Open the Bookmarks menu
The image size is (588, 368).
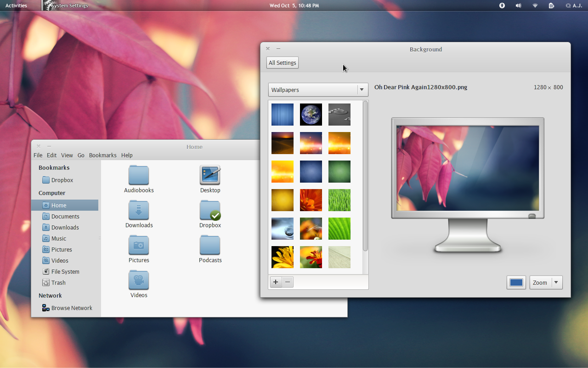103,155
